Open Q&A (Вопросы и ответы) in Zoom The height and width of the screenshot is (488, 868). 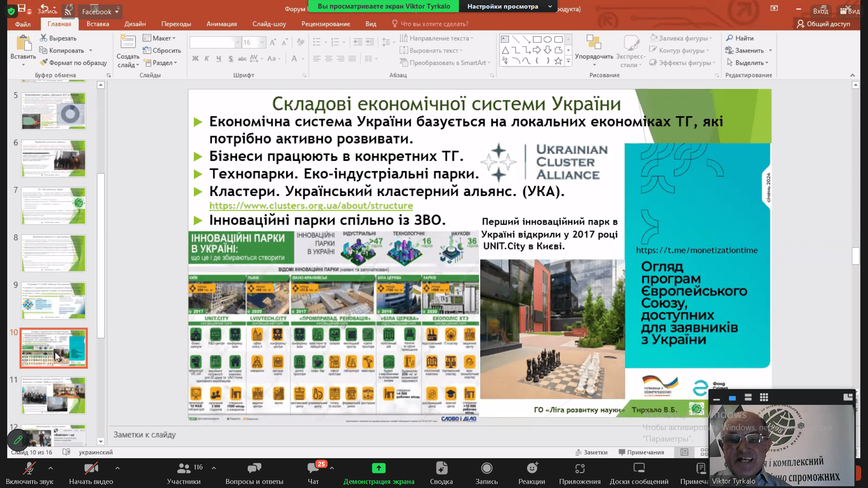click(254, 473)
